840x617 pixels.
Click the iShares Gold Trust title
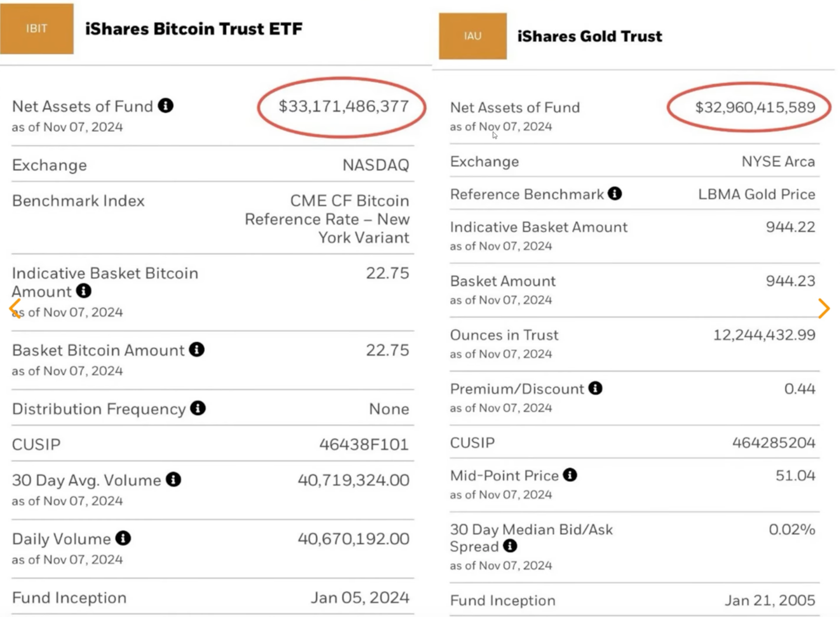pos(590,37)
